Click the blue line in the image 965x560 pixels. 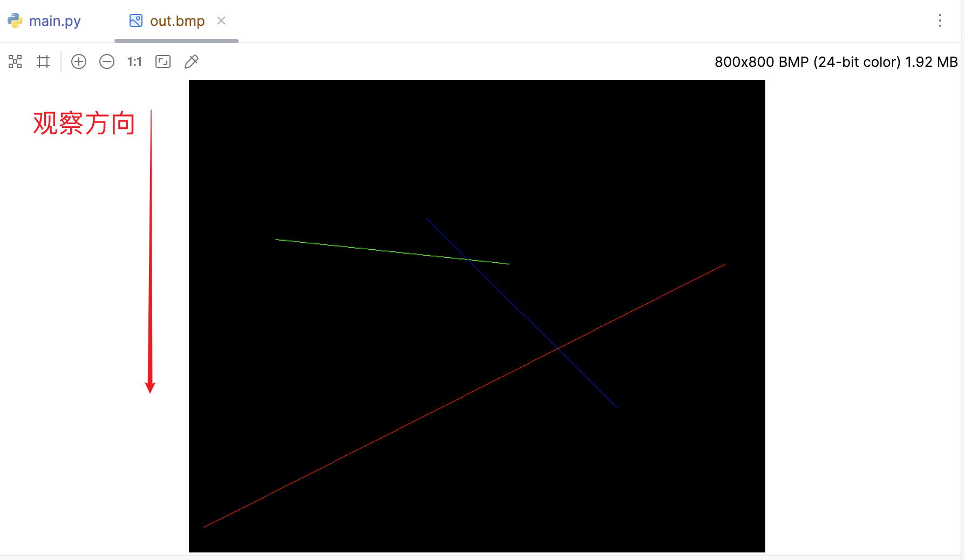point(513,304)
